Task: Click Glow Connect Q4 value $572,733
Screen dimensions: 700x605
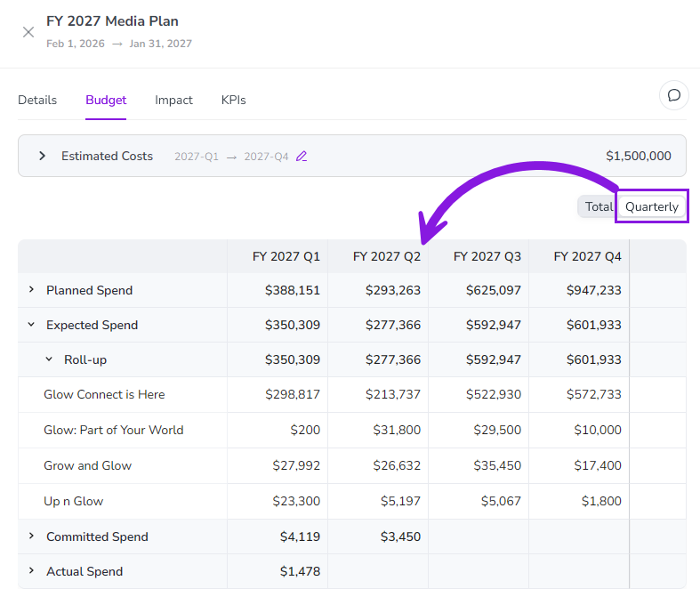Action: 594,395
